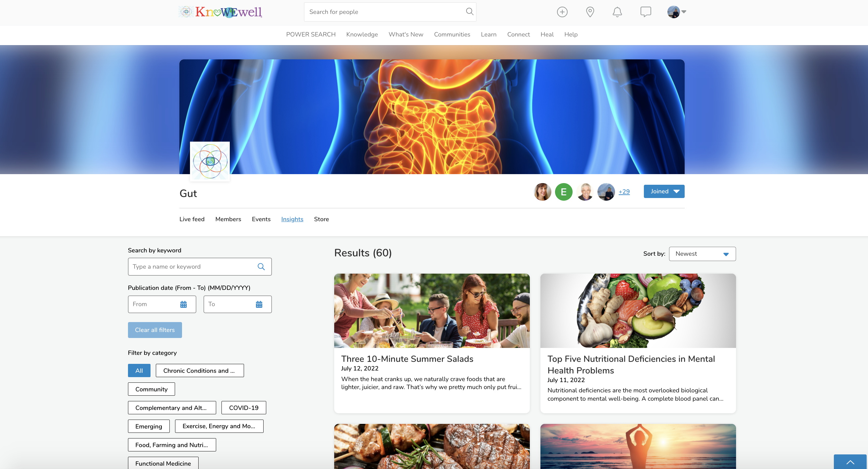Viewport: 868px width, 469px height.
Task: Click the summer salads picnic thumbnail
Action: click(x=432, y=310)
